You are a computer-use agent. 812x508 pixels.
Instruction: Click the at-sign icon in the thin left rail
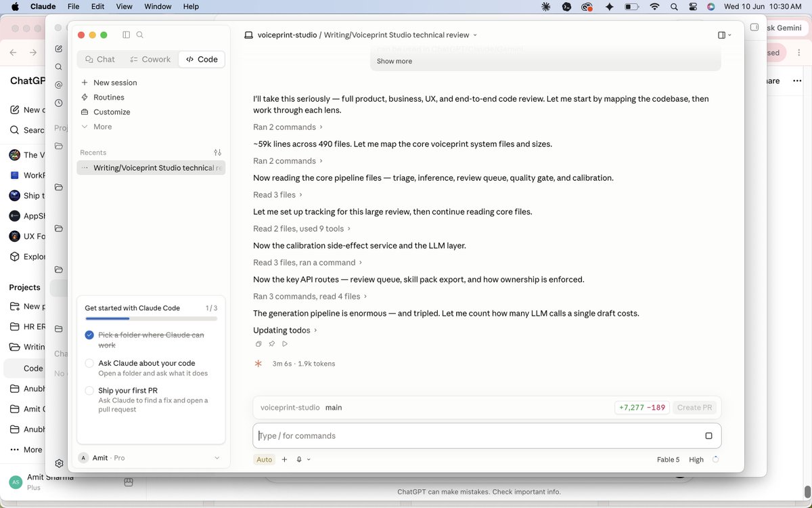pos(59,85)
